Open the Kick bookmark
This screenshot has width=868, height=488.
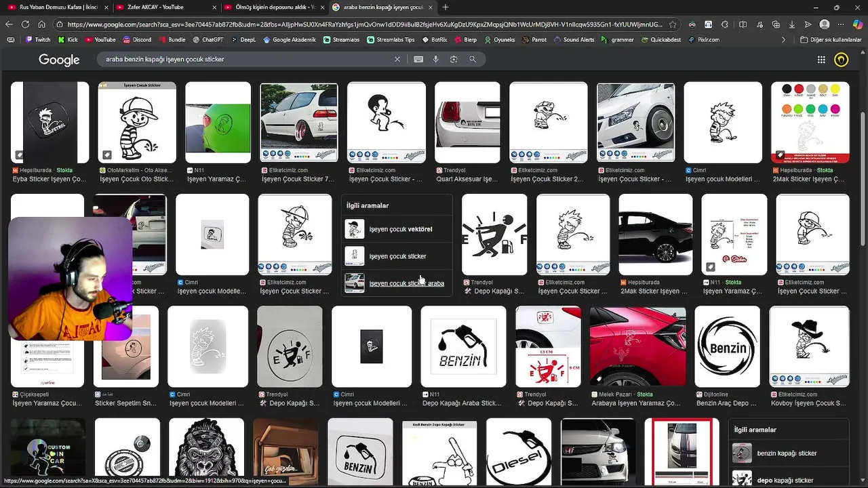[68, 40]
